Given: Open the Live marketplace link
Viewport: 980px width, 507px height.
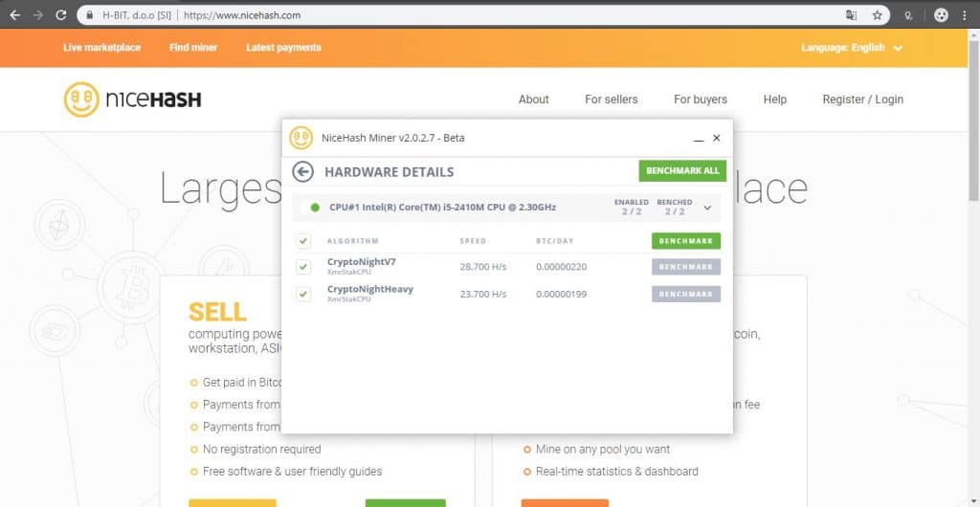Looking at the screenshot, I should pyautogui.click(x=101, y=48).
